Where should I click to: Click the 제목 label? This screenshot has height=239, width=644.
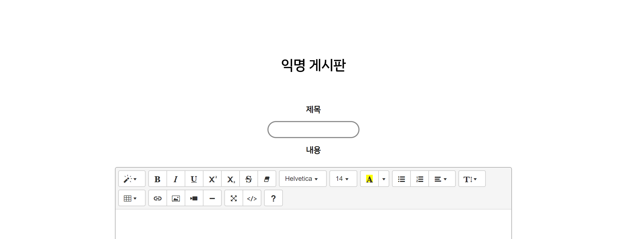313,109
